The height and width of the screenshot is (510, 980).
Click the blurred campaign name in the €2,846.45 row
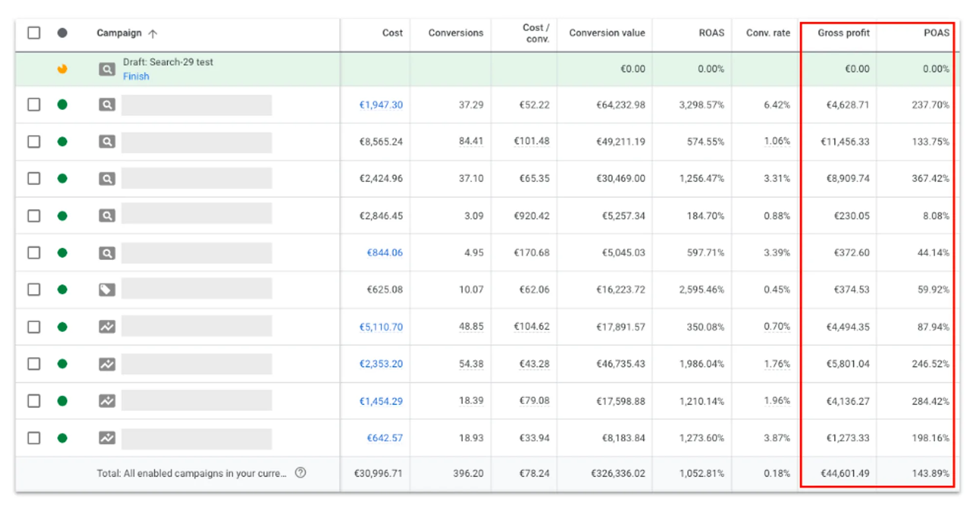pyautogui.click(x=196, y=215)
